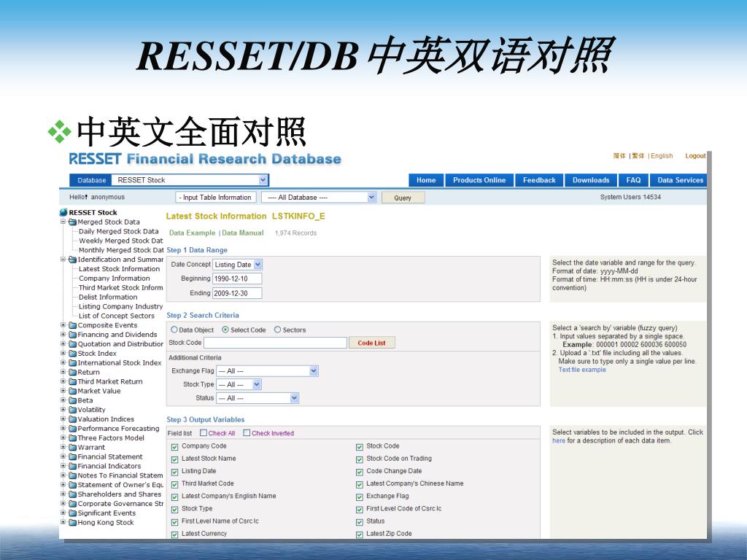747x560 pixels.
Task: Click the Volatility folder icon
Action: (x=72, y=410)
